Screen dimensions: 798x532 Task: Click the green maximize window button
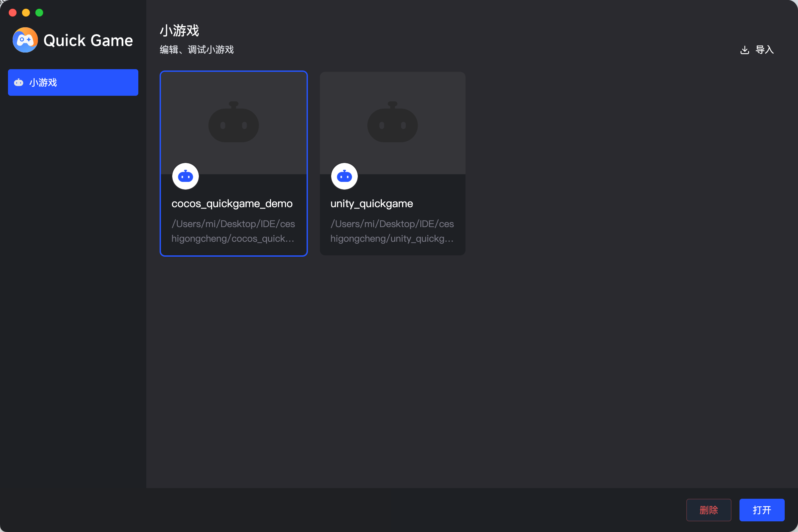click(x=39, y=13)
